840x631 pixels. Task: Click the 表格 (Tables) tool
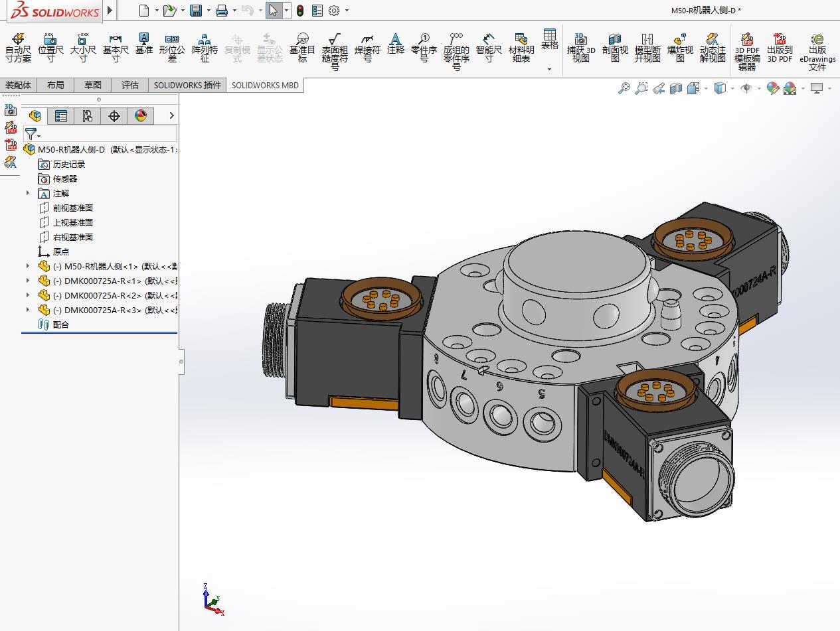click(549, 39)
